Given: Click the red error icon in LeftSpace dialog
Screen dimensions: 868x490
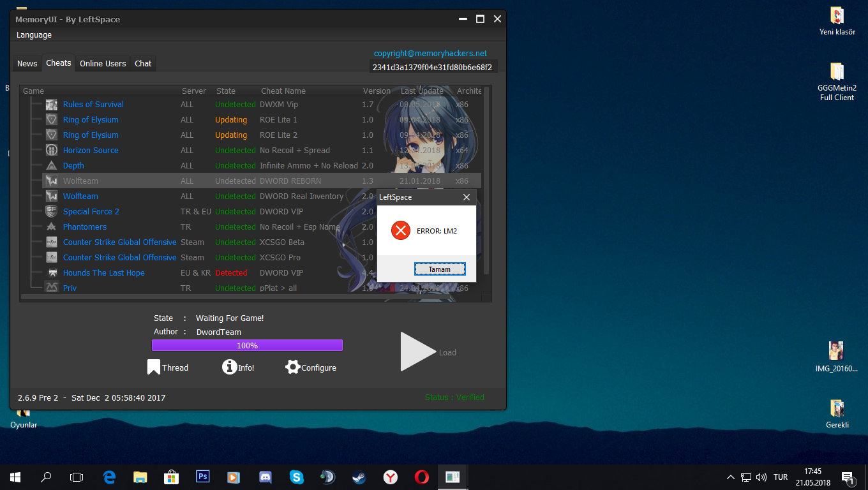Looking at the screenshot, I should click(401, 230).
